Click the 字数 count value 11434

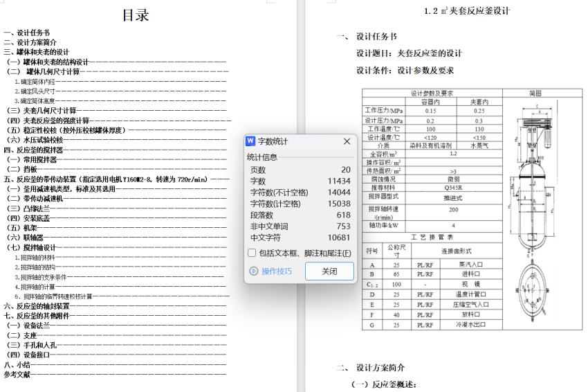click(x=339, y=181)
